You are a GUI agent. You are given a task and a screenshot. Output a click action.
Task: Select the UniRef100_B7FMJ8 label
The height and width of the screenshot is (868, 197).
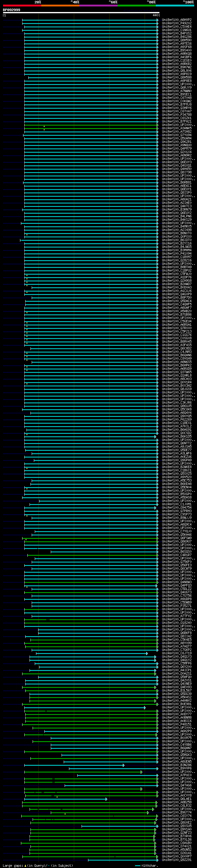click(x=177, y=104)
